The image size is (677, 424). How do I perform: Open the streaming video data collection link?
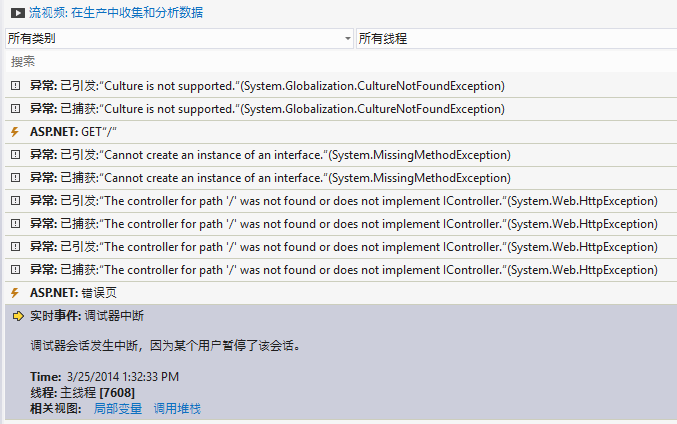(x=116, y=13)
